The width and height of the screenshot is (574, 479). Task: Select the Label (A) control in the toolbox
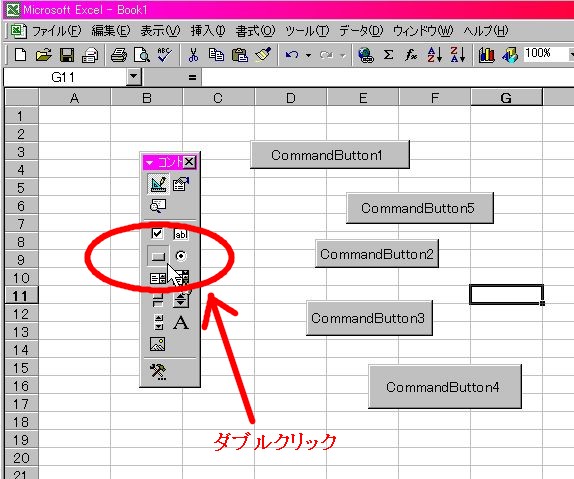(181, 323)
